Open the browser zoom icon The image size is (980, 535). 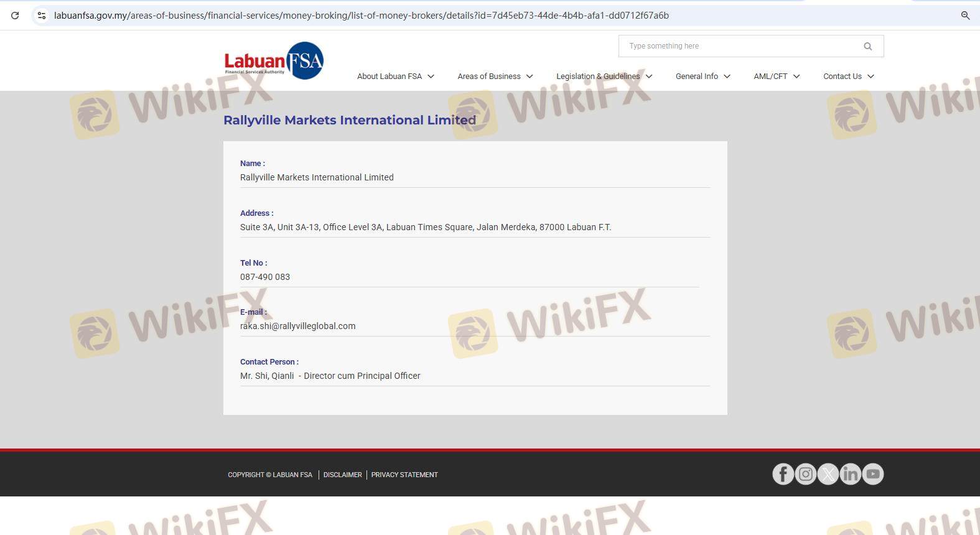click(x=965, y=16)
